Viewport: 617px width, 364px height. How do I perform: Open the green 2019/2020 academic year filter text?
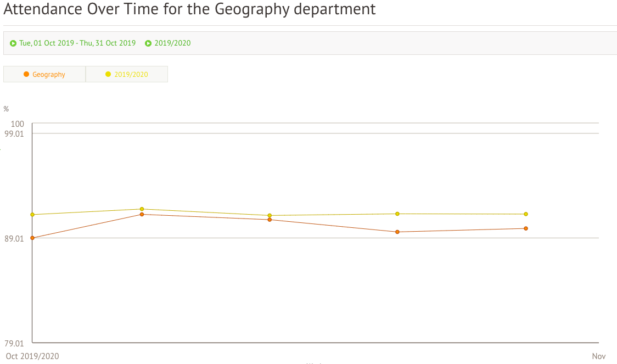coord(172,43)
